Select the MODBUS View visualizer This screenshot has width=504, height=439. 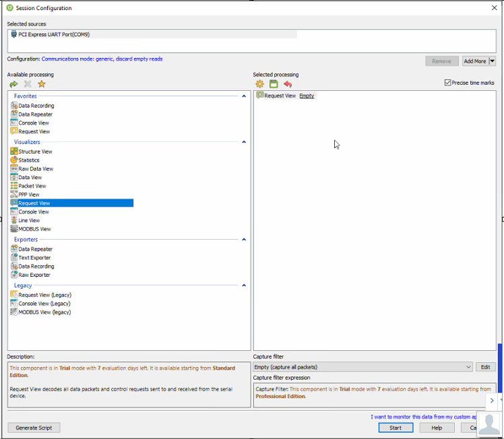click(34, 229)
